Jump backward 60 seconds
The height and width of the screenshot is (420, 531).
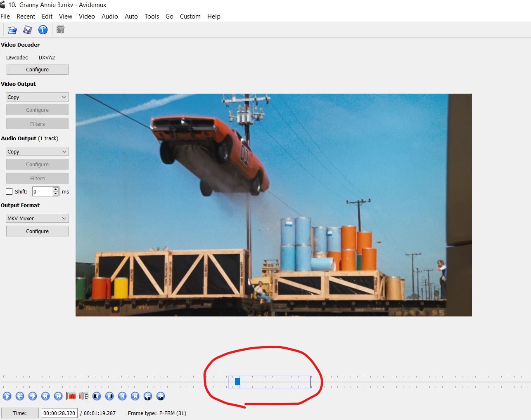click(148, 396)
